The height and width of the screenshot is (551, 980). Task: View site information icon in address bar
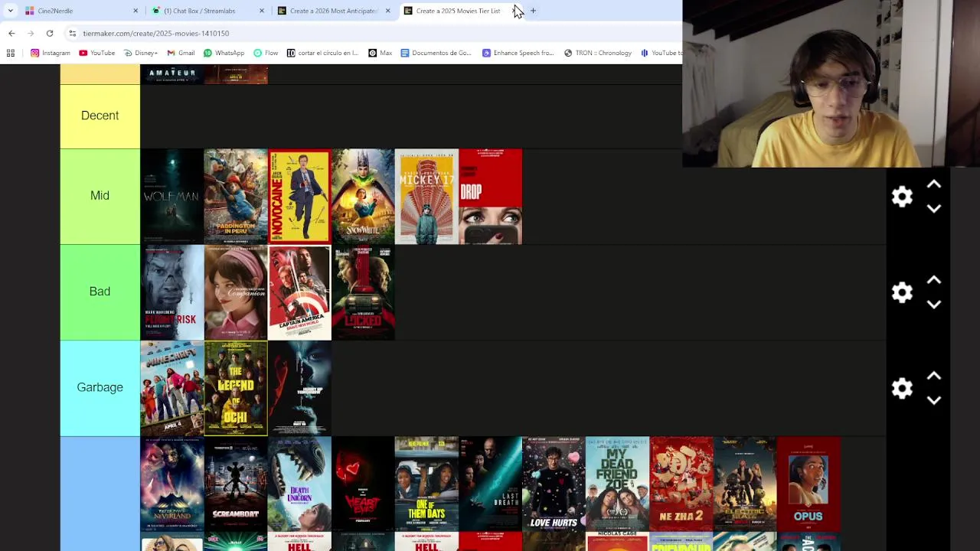72,34
